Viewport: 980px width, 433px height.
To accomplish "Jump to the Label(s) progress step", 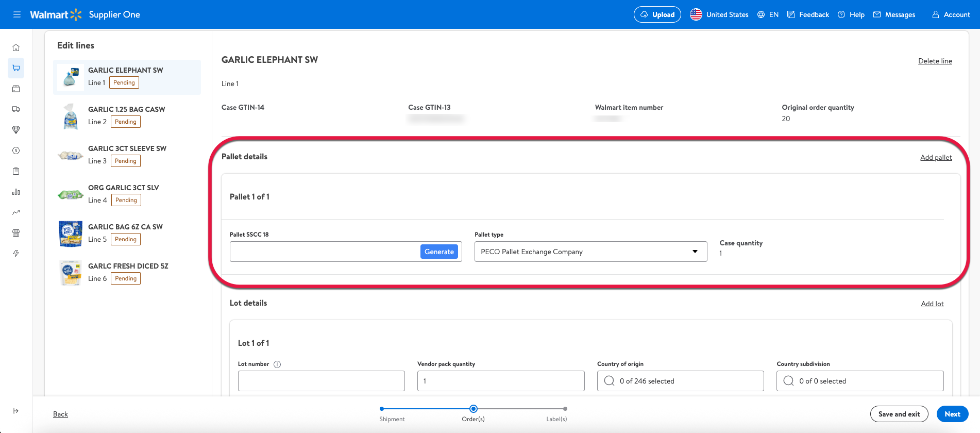I will (565, 409).
